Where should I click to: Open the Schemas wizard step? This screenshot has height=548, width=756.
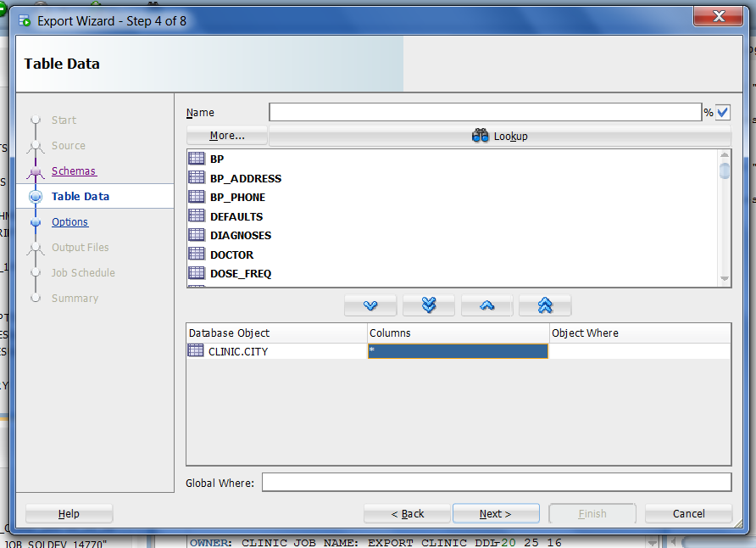coord(74,171)
